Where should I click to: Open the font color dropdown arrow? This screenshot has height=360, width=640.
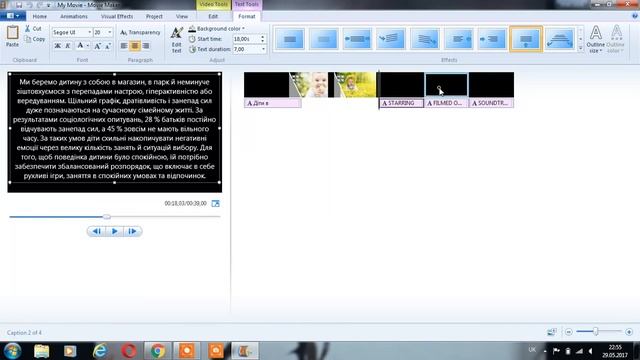[88, 46]
